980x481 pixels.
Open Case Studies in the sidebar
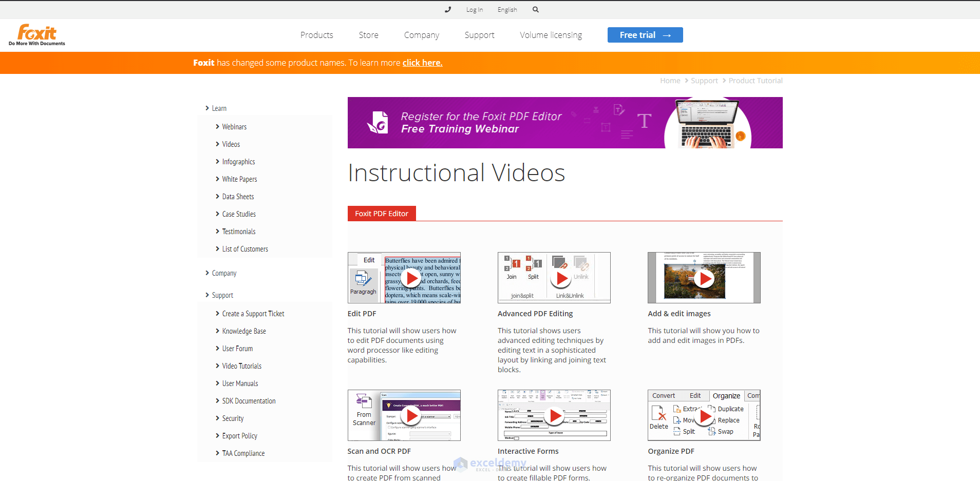pos(239,214)
